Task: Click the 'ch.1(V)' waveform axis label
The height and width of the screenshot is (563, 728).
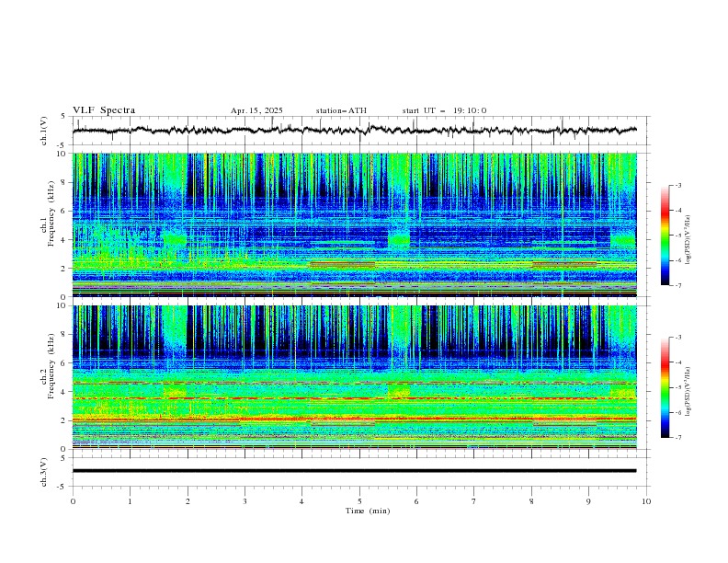Action: click(x=44, y=131)
